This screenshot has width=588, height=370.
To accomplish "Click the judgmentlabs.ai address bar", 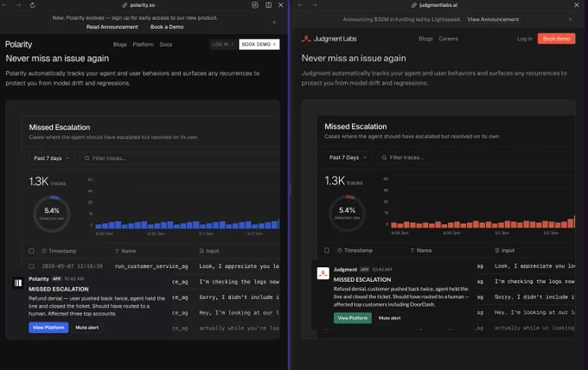I will coord(434,5).
